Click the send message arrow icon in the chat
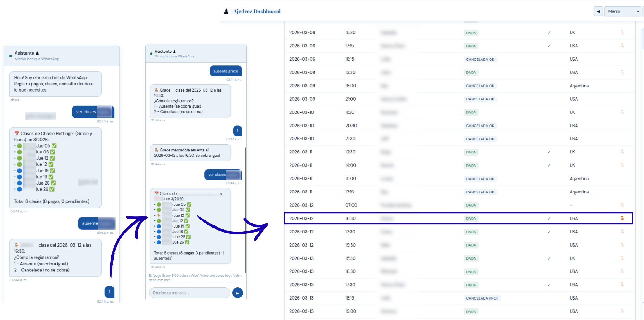The image size is (644, 320). click(x=237, y=293)
